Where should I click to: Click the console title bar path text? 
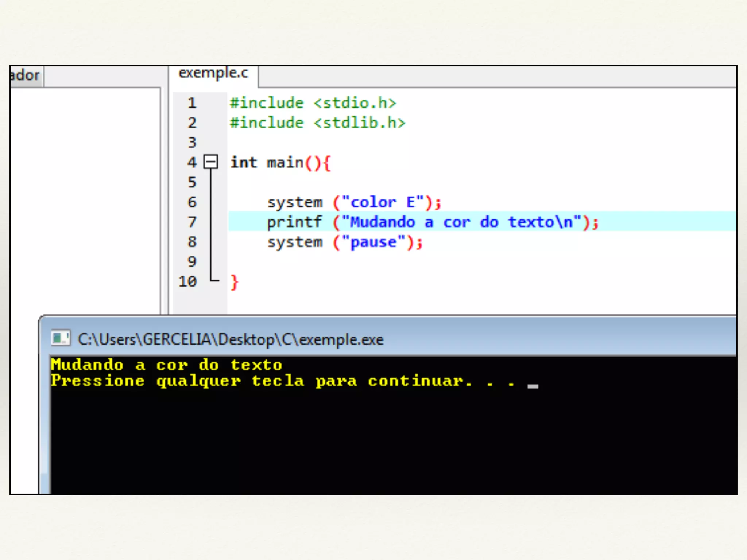(231, 340)
